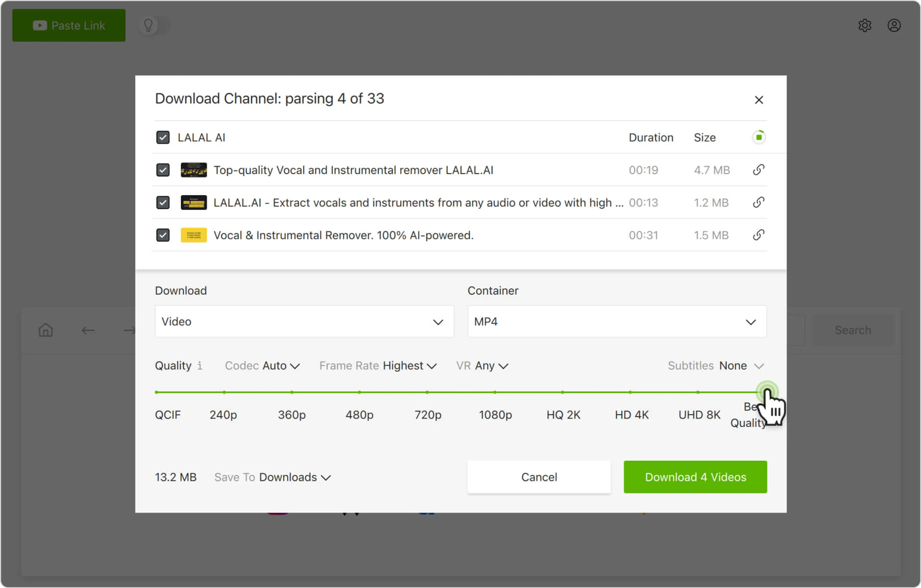
Task: Expand the Container MP4 dropdown
Action: point(617,322)
